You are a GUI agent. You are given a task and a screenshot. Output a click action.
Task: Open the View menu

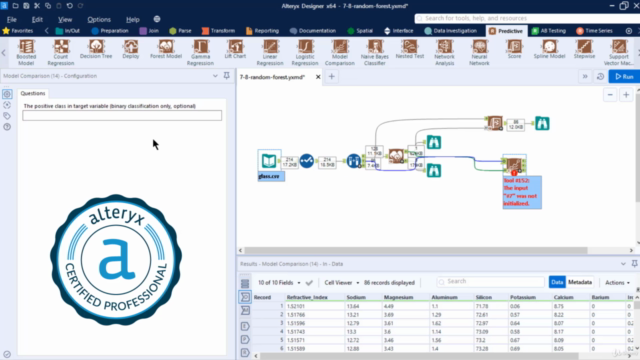(x=65, y=19)
